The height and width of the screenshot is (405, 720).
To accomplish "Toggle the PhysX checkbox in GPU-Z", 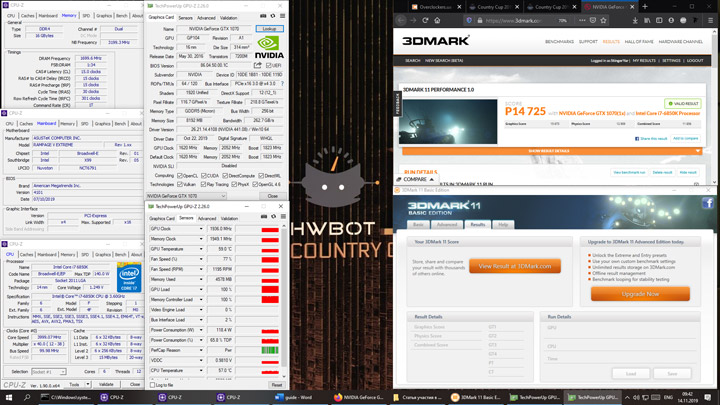I will click(x=234, y=184).
